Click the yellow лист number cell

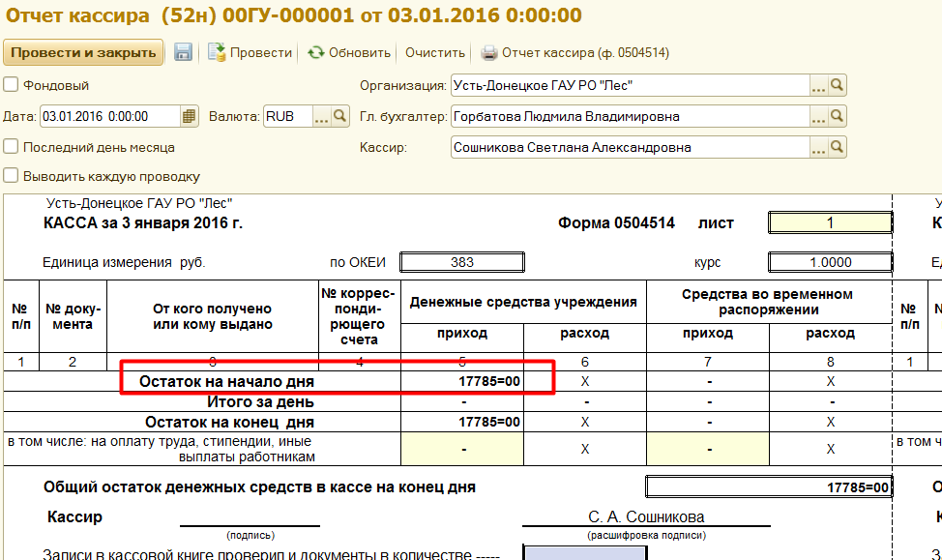pyautogui.click(x=830, y=222)
